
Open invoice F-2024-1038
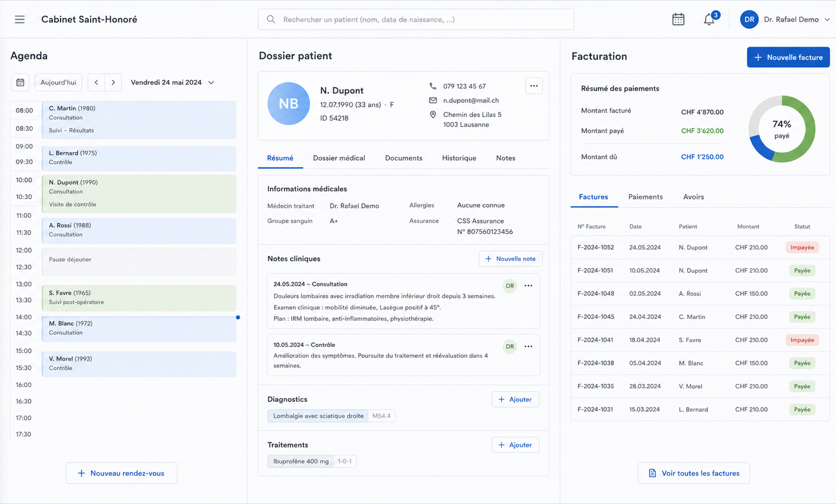click(700, 363)
